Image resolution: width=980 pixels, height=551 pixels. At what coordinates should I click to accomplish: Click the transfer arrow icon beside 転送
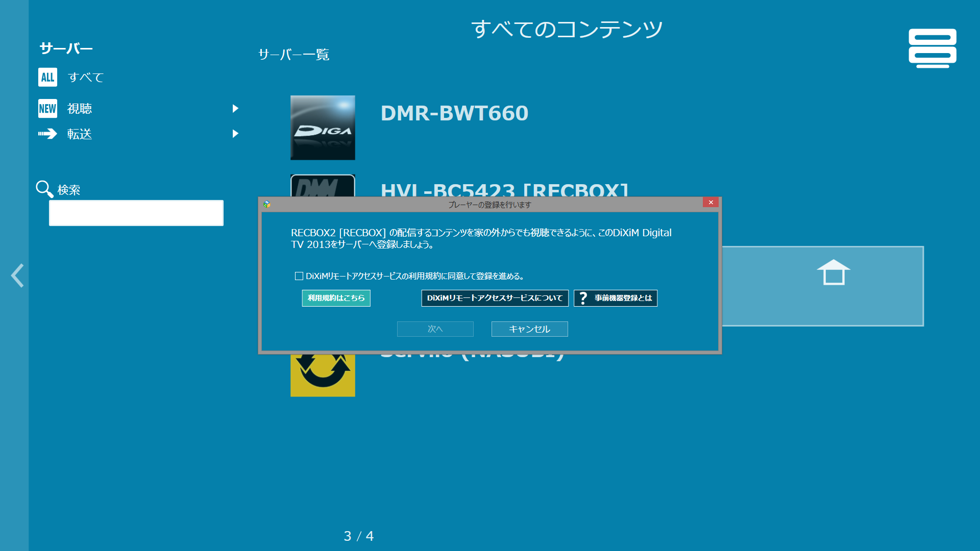click(x=47, y=134)
